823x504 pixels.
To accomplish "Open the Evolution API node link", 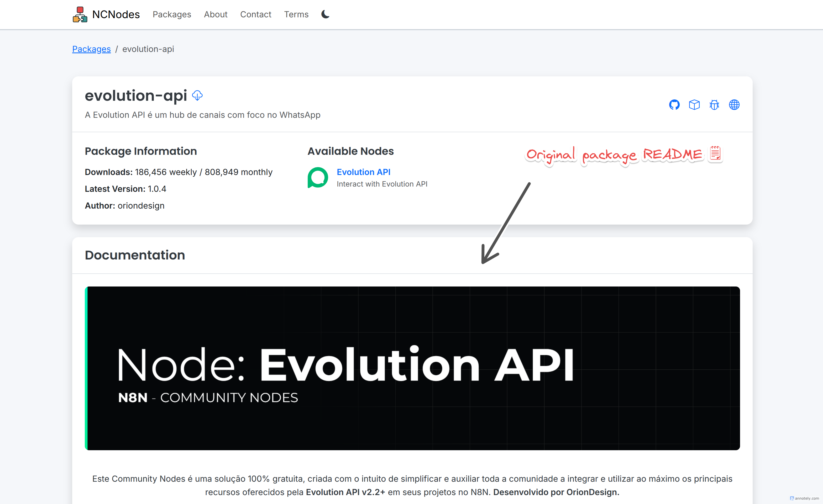I will pos(363,172).
